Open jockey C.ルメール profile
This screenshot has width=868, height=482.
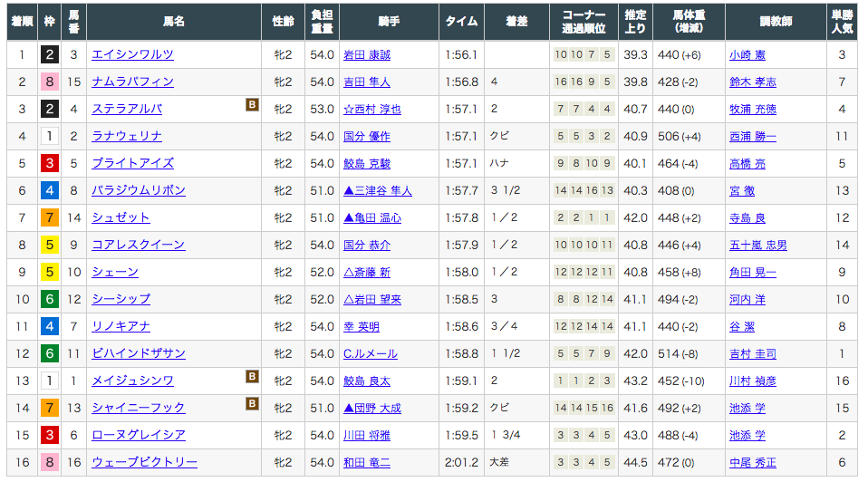[371, 353]
